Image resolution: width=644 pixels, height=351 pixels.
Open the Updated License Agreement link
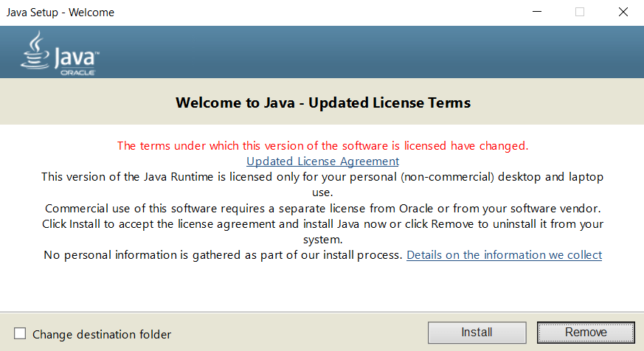322,161
